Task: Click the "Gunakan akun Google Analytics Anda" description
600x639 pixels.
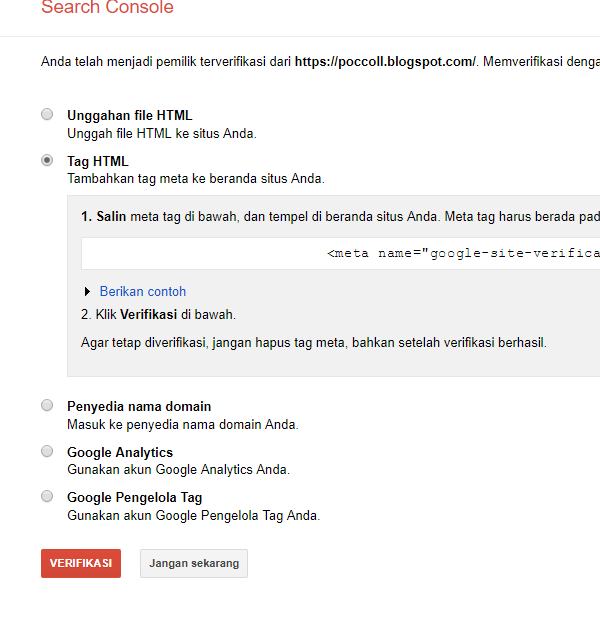Action: [x=178, y=469]
